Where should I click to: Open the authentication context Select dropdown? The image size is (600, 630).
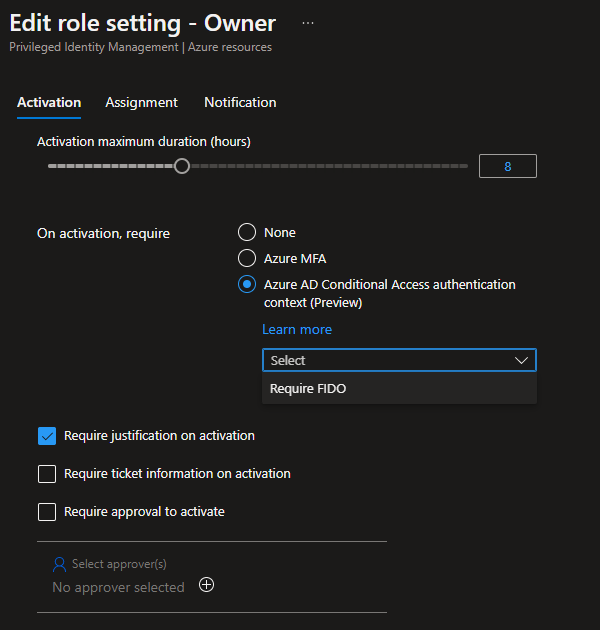tap(399, 360)
